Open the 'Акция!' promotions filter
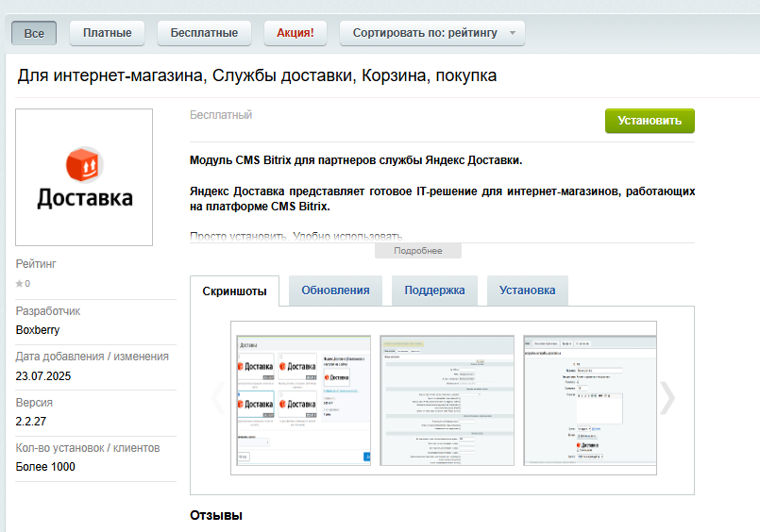The image size is (760, 532). (296, 33)
